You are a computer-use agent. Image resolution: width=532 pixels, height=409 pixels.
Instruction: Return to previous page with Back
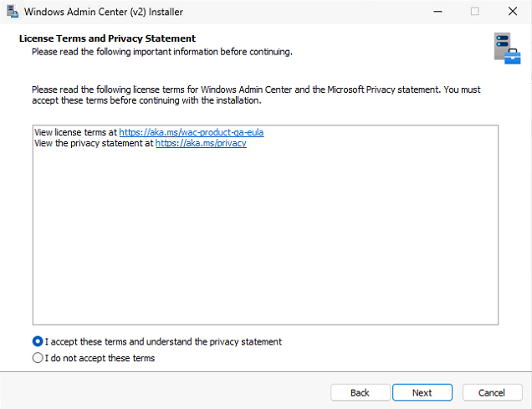coord(360,392)
